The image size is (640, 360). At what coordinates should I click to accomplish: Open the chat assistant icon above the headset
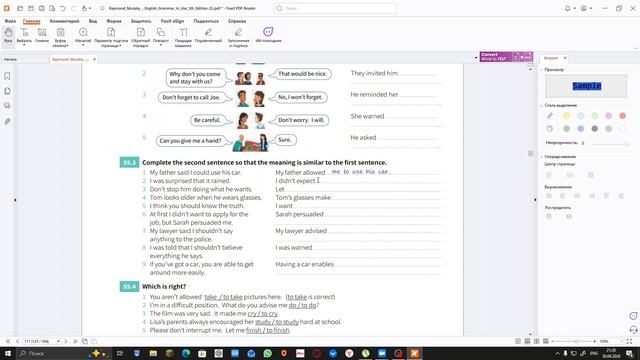coord(633,316)
